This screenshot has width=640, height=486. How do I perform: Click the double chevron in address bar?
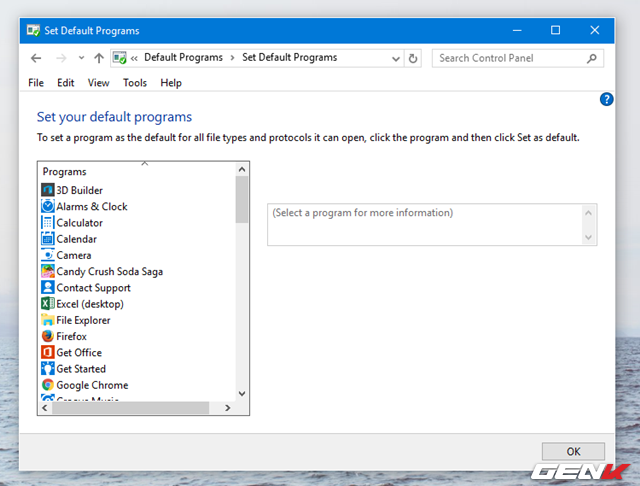(x=134, y=58)
